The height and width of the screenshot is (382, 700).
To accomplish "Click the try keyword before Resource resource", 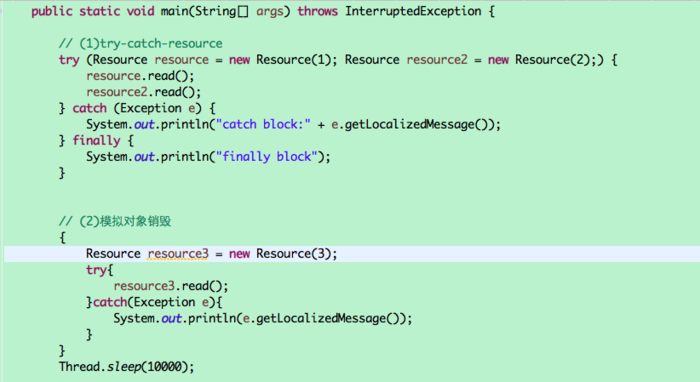I will click(69, 60).
